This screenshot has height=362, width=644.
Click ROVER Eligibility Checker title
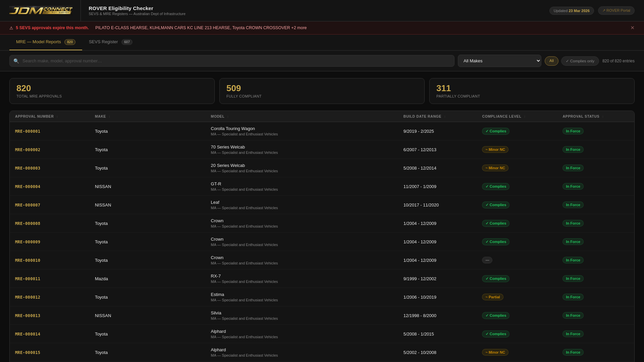click(x=121, y=8)
